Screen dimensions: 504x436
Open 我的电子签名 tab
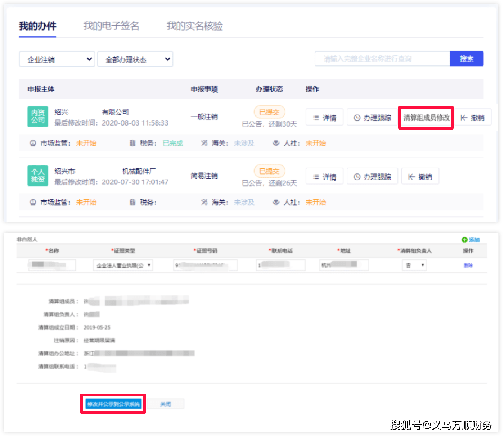point(111,26)
